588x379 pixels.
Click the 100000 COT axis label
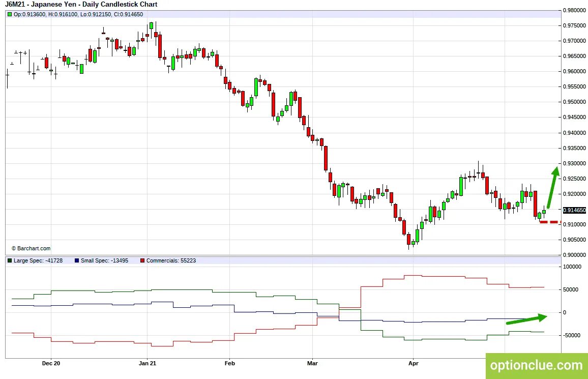pos(572,267)
